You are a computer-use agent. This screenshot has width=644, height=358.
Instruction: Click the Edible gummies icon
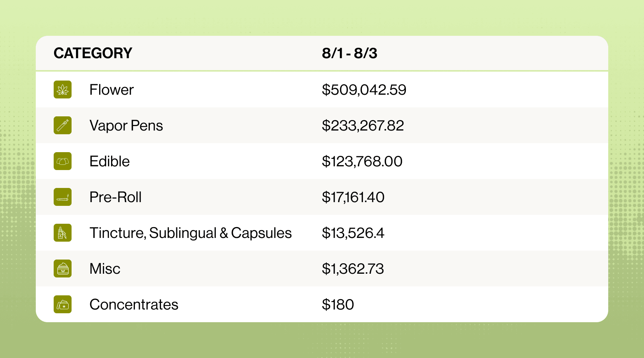coord(63,161)
